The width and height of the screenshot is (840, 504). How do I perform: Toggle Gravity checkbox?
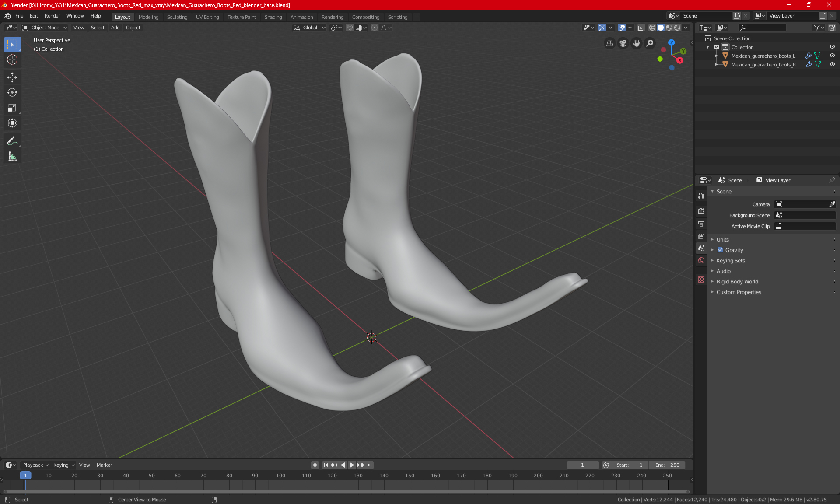(x=720, y=250)
